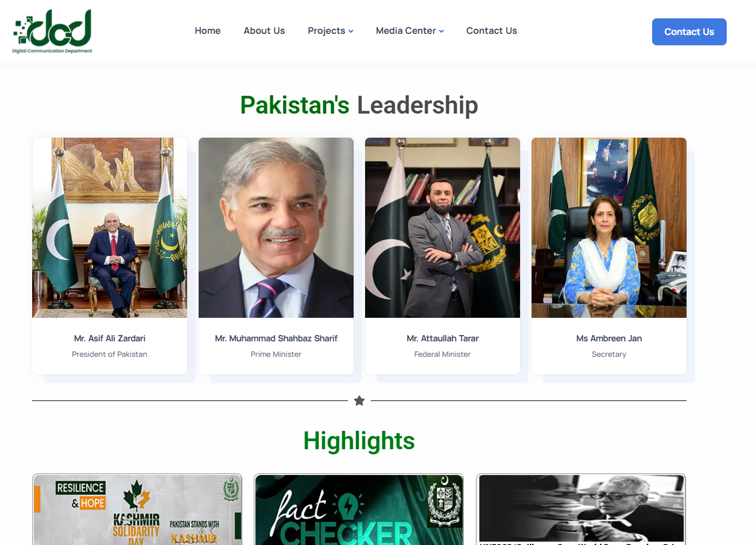This screenshot has height=545, width=756.
Task: Open the Kashmir Solidarity Day highlight
Action: coord(137,509)
